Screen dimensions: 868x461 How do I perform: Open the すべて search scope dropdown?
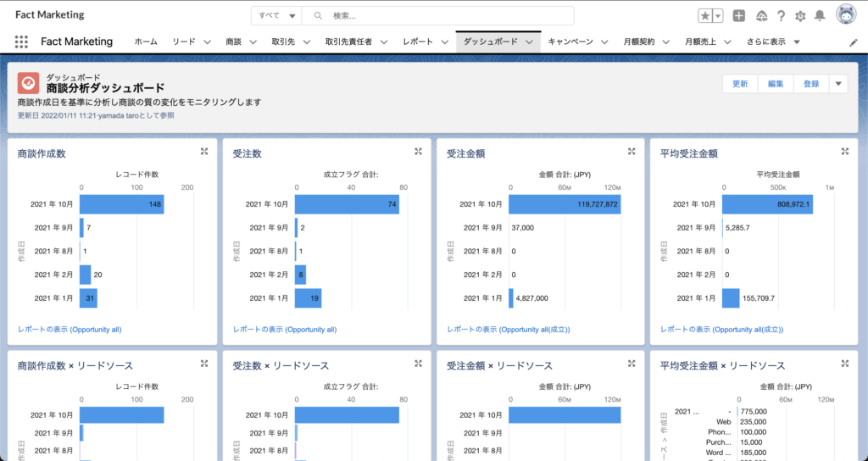[276, 16]
